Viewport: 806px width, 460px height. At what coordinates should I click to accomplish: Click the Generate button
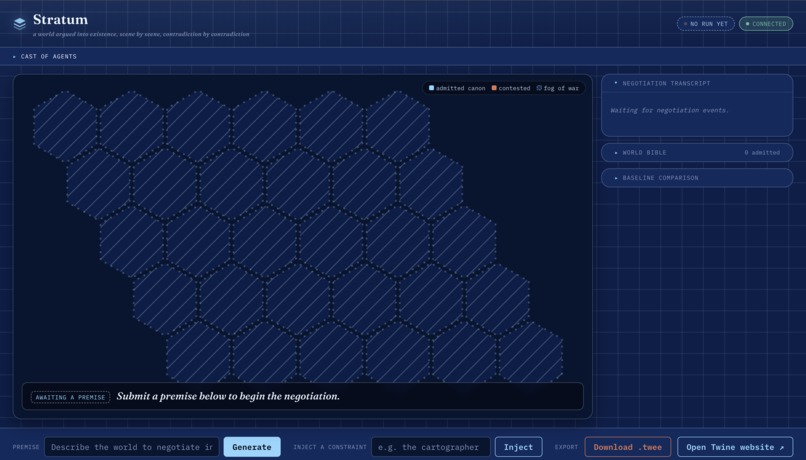[252, 447]
